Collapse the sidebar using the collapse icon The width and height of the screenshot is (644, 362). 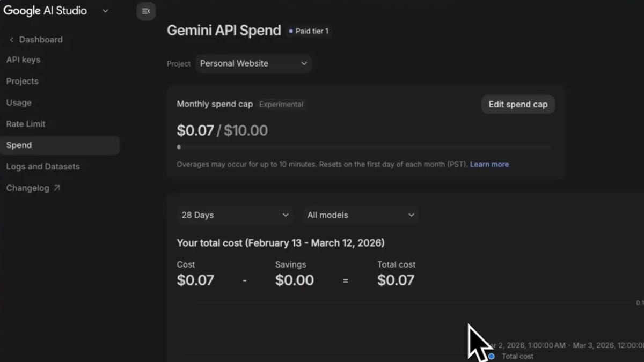click(145, 11)
